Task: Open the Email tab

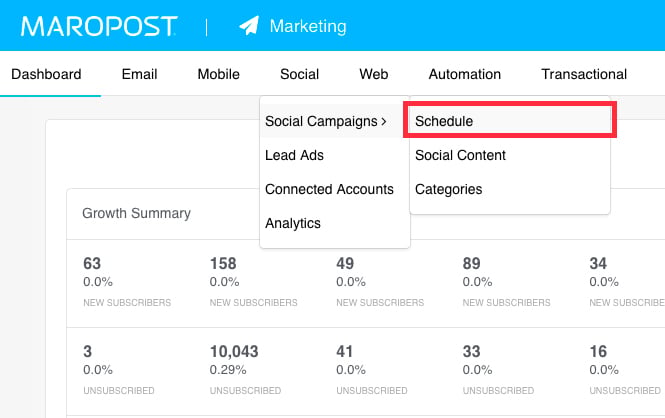Action: point(139,74)
